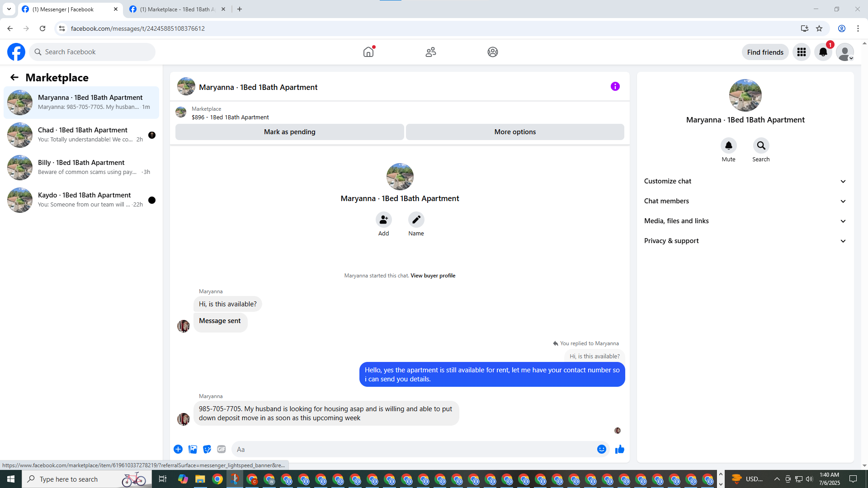Expand the Privacy & support section
This screenshot has width=868, height=488.
745,241
